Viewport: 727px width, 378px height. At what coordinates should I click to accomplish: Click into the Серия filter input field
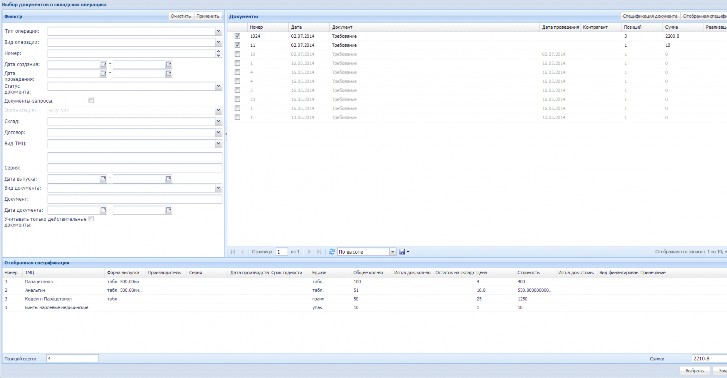134,168
